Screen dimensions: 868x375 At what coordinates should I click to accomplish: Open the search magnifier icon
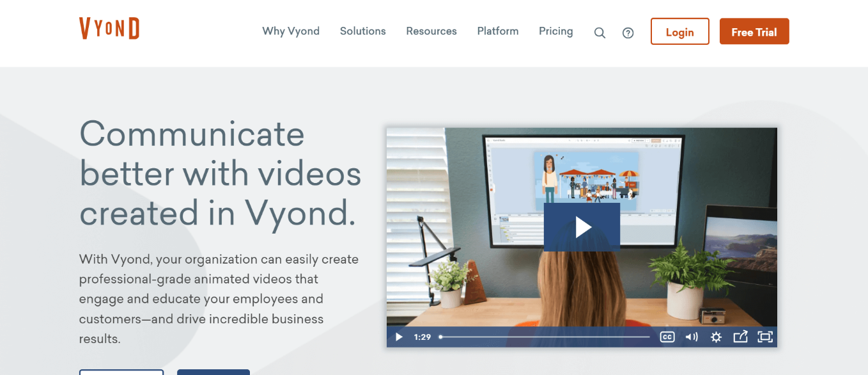[x=600, y=33]
